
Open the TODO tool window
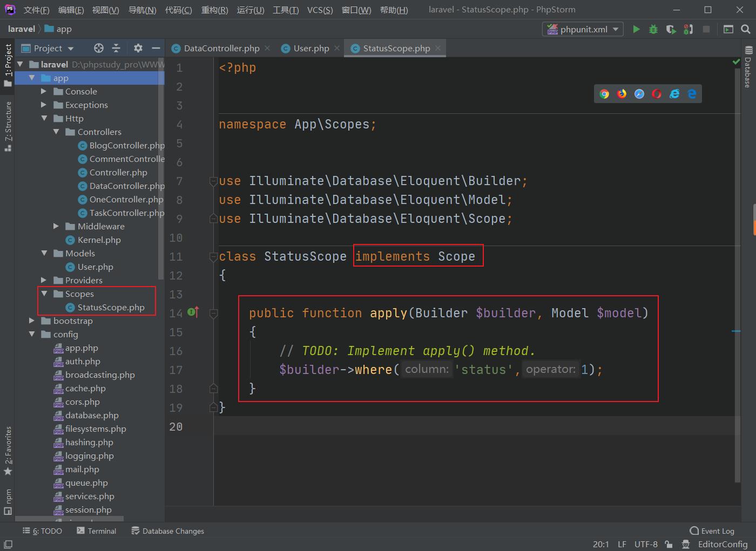click(x=42, y=531)
